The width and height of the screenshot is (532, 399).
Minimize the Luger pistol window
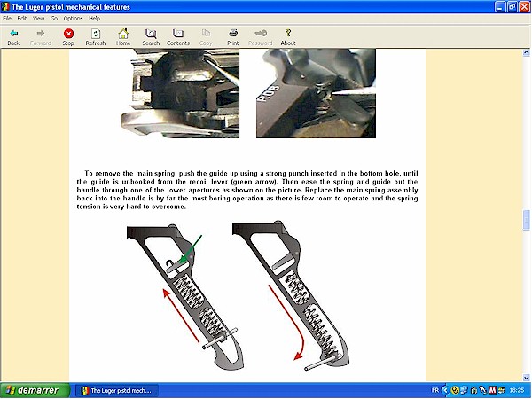[x=500, y=7]
